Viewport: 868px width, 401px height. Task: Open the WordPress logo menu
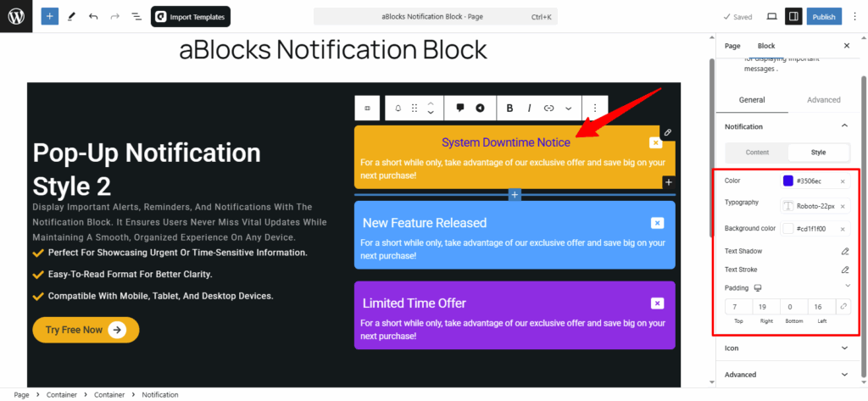[x=16, y=16]
